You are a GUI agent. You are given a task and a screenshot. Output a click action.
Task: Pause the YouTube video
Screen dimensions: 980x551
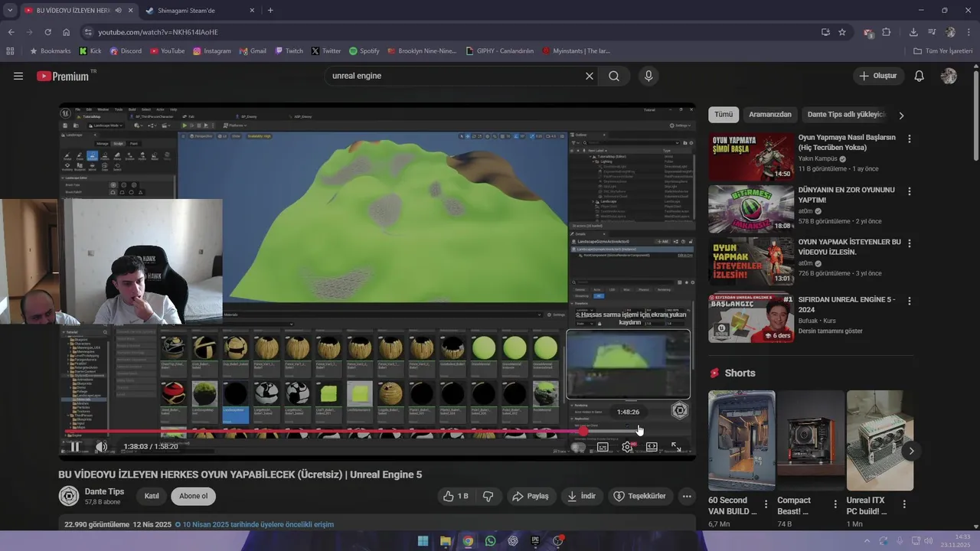tap(74, 447)
